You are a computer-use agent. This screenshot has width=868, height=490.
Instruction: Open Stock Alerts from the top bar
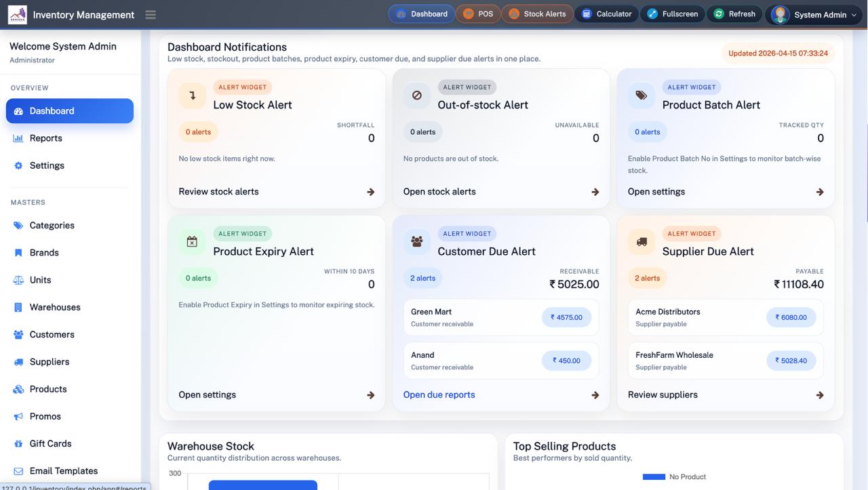pyautogui.click(x=537, y=14)
